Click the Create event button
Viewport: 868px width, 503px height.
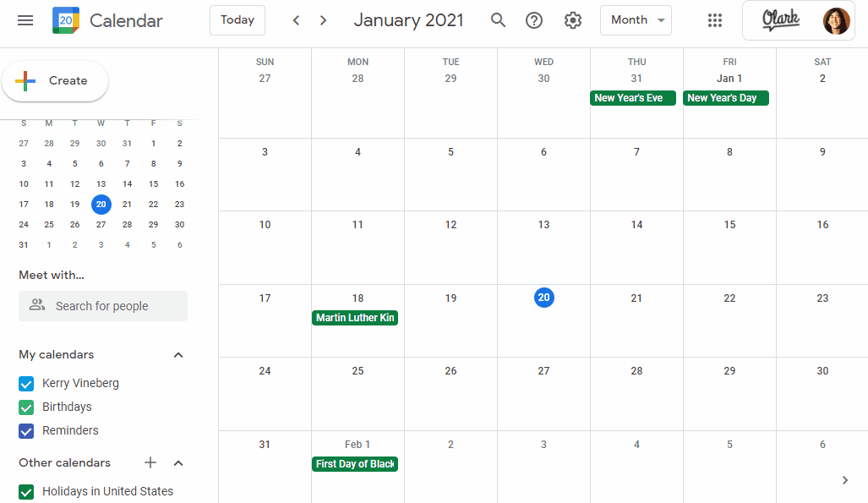56,81
